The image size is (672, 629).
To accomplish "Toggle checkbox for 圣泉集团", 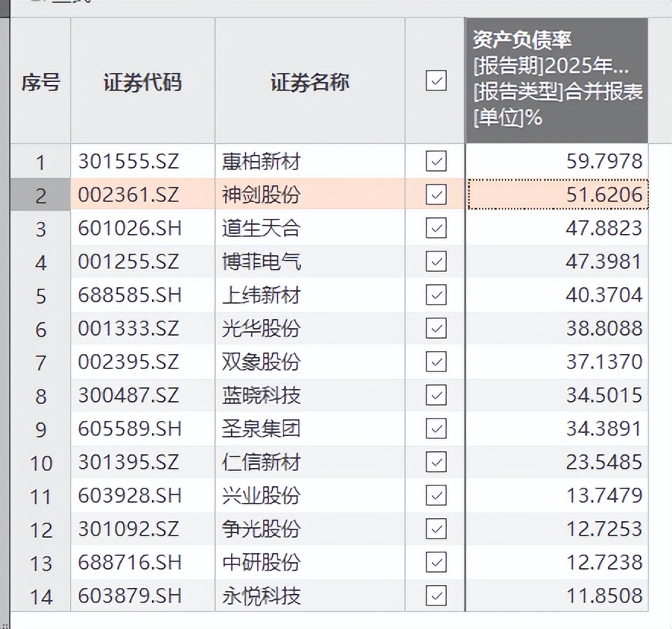I will click(x=436, y=428).
